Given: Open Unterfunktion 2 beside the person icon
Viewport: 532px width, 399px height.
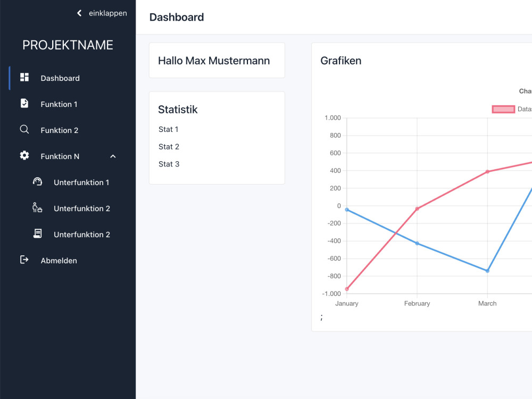Looking at the screenshot, I should (82, 209).
